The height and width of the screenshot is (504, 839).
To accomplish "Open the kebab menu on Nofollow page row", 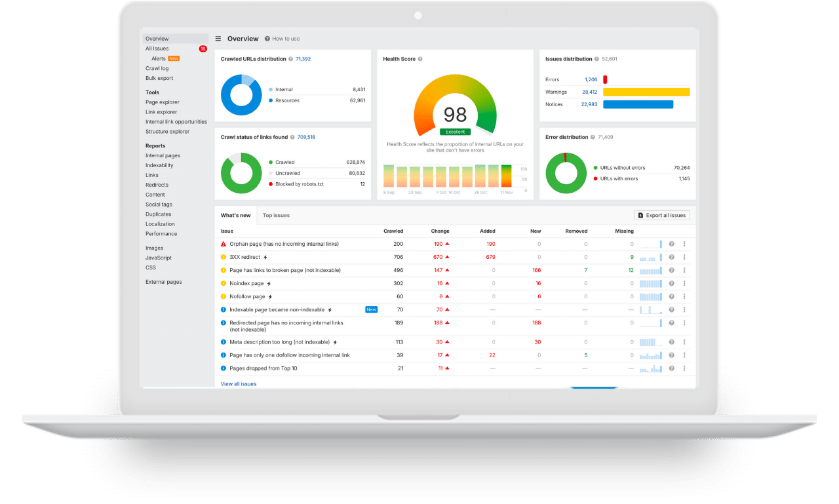I will coord(684,296).
